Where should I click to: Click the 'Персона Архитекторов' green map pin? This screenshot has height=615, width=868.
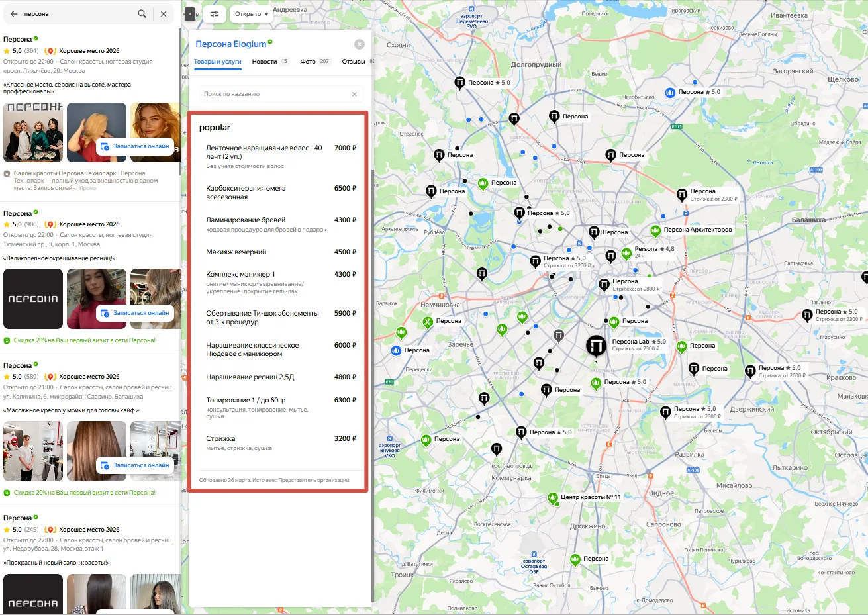(655, 230)
